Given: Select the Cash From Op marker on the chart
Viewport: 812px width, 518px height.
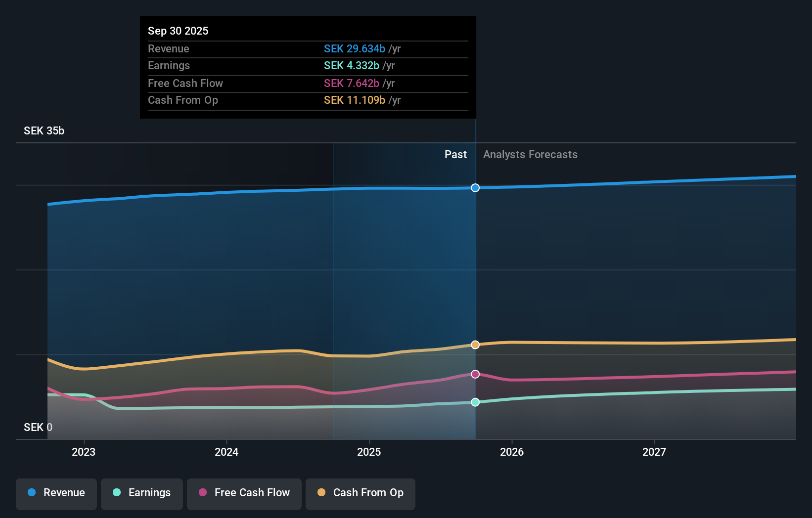Looking at the screenshot, I should coord(475,345).
